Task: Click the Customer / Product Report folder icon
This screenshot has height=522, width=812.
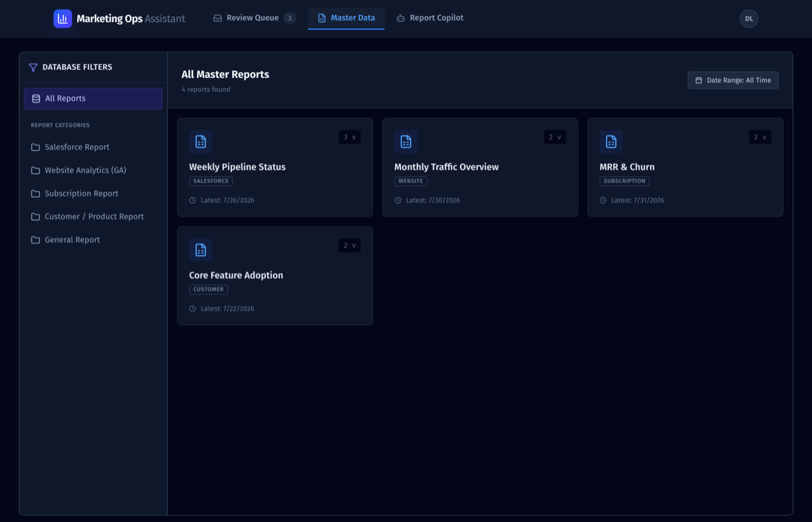Action: [35, 217]
